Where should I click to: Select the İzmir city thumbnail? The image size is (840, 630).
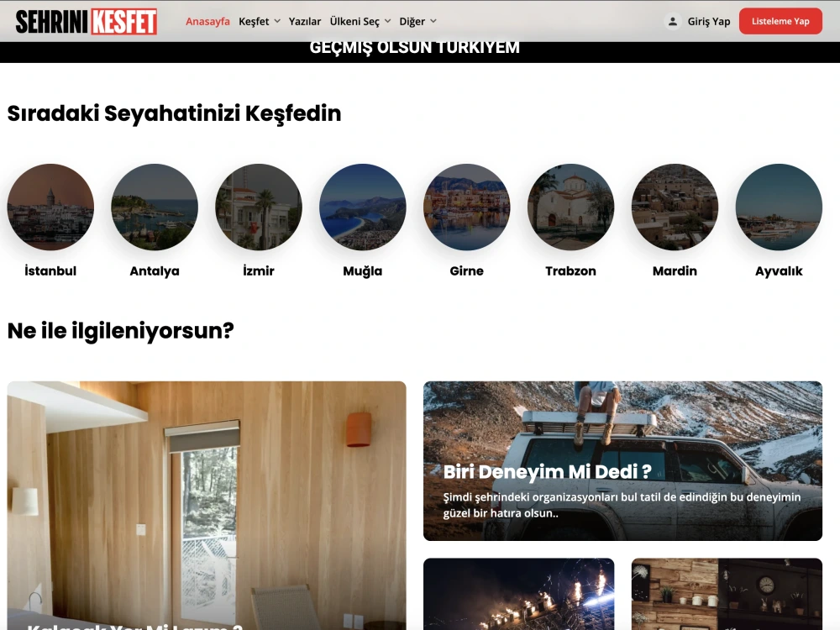point(258,207)
